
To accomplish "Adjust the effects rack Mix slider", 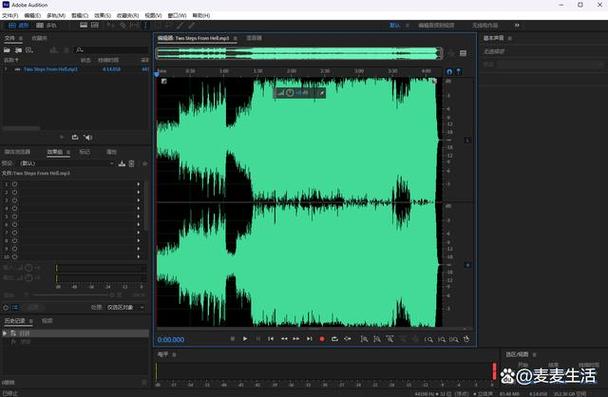I will [73, 295].
